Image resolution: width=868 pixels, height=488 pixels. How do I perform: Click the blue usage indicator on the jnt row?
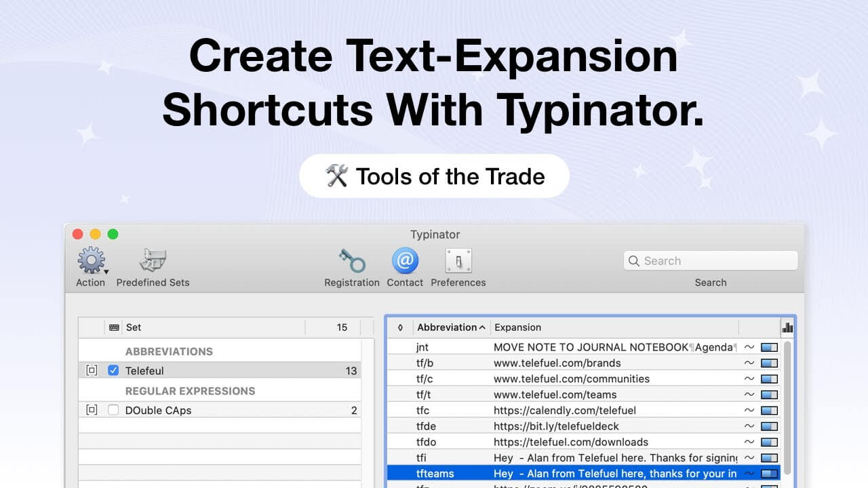point(770,347)
